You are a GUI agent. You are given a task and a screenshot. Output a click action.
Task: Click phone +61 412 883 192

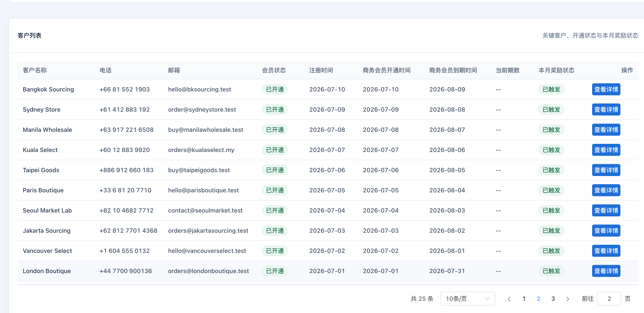[125, 110]
